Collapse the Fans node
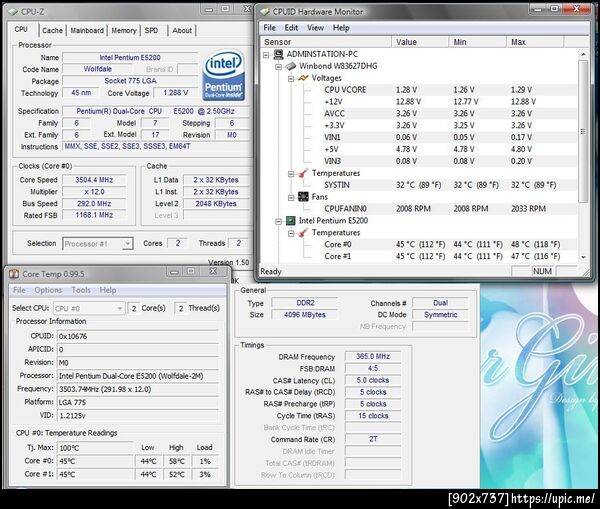Image resolution: width=600 pixels, height=509 pixels. pyautogui.click(x=291, y=198)
